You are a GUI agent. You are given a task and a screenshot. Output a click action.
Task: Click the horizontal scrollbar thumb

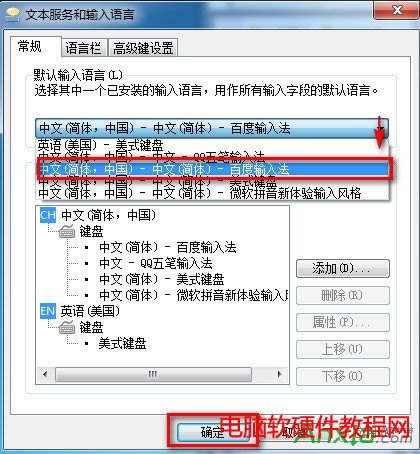(153, 374)
